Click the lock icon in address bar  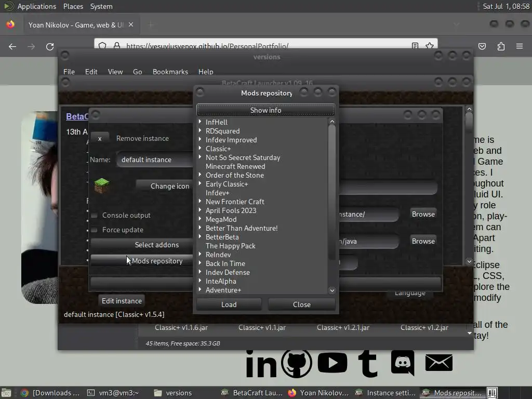tap(117, 46)
